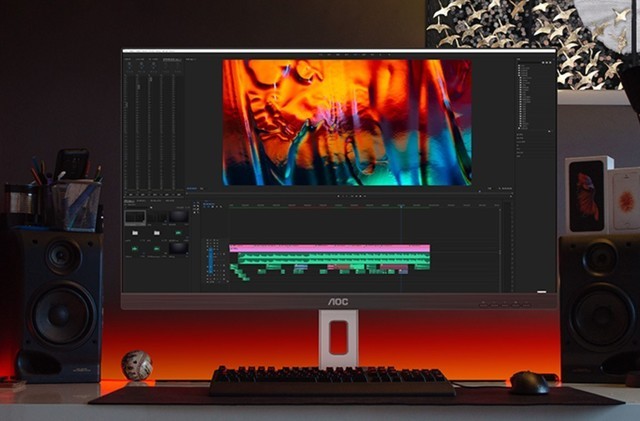Select the long mauve clip below the waveform

394,267
